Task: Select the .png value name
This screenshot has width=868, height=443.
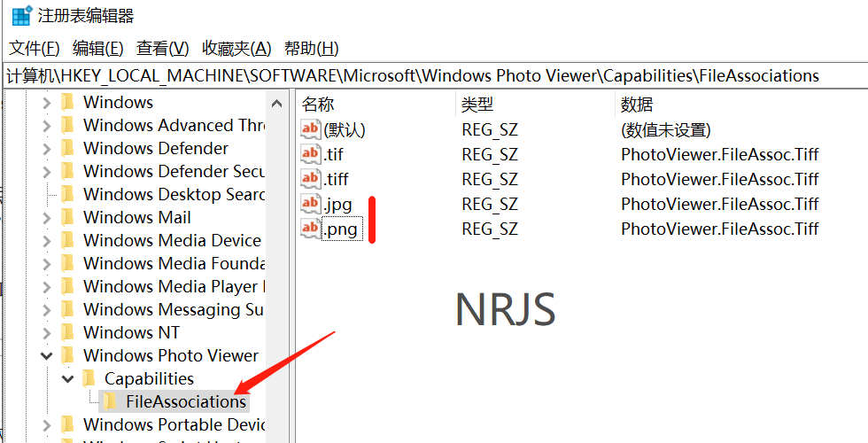Action: tap(340, 229)
